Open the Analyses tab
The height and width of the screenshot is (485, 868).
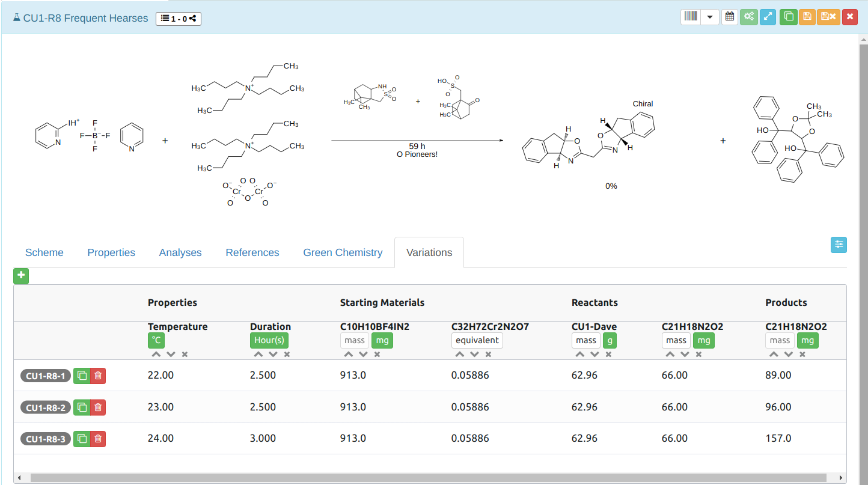click(x=180, y=252)
